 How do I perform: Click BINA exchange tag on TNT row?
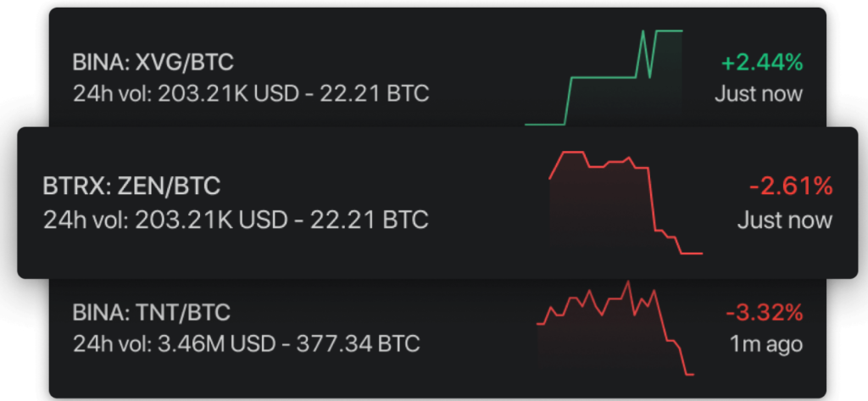[98, 313]
